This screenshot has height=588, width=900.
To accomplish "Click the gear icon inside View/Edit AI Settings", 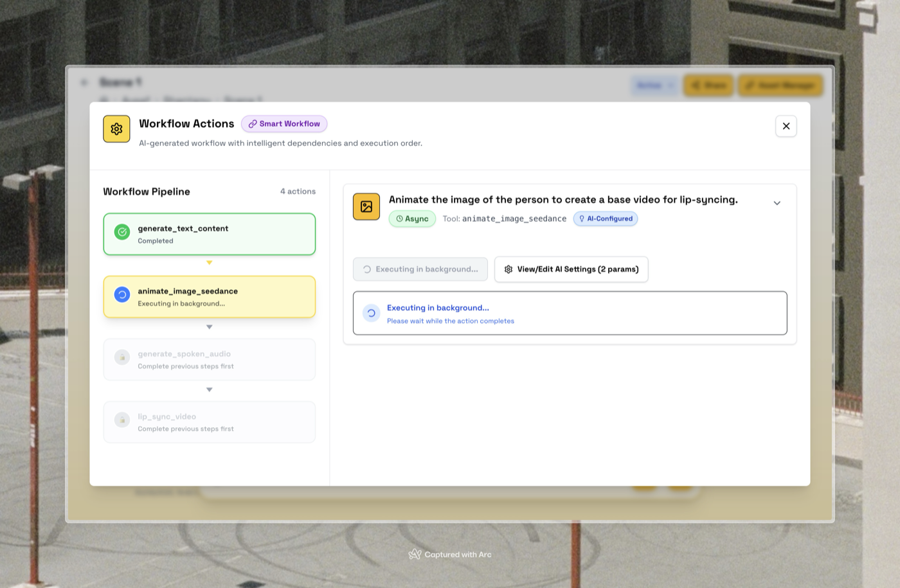I will (x=508, y=269).
